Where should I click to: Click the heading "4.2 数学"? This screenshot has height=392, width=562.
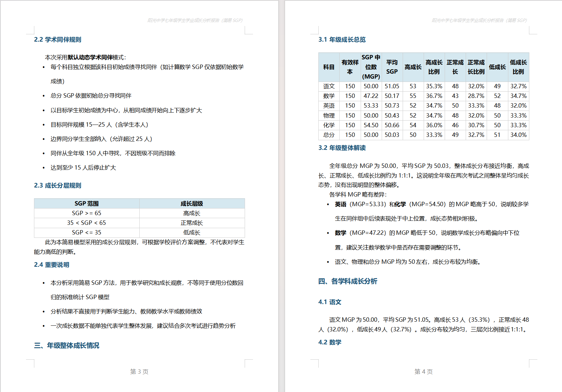tap(330, 342)
